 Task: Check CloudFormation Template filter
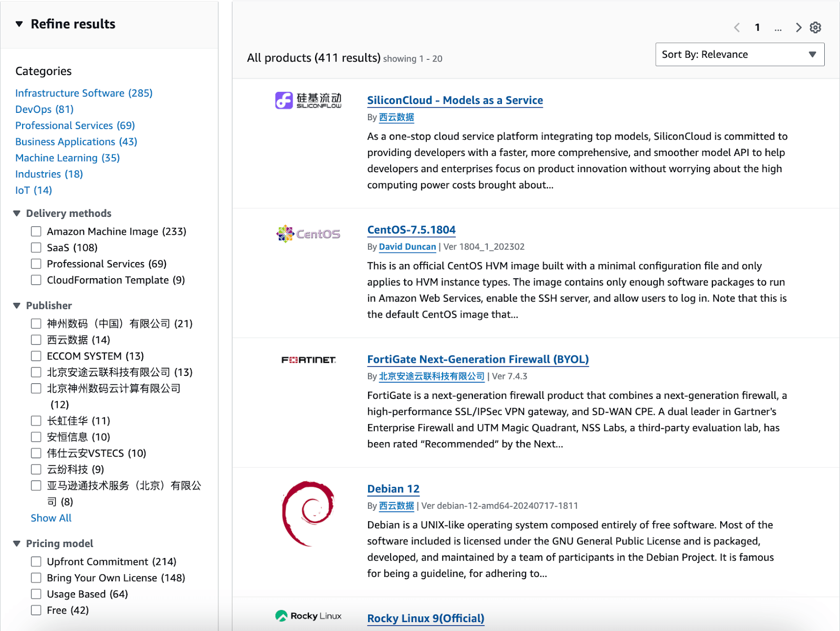[36, 280]
